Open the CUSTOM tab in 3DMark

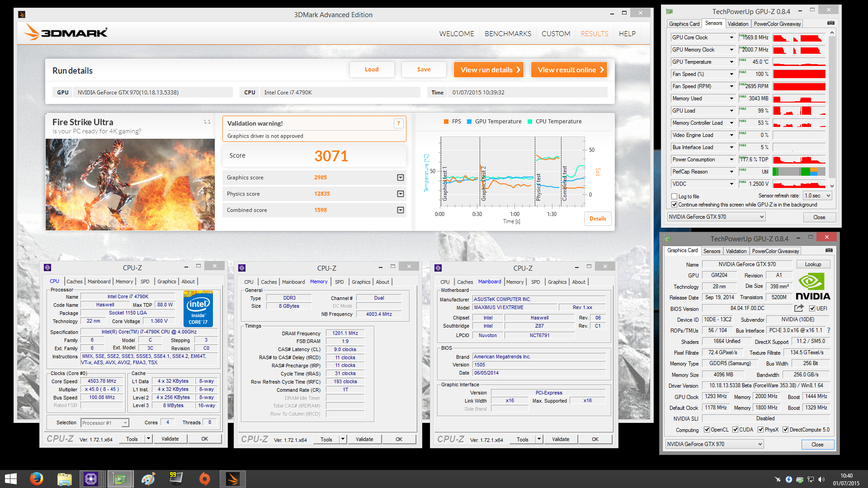coord(556,33)
